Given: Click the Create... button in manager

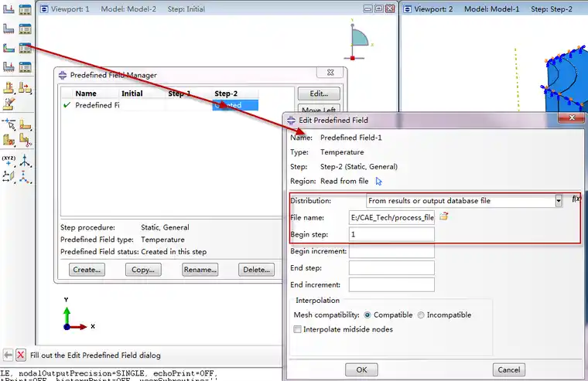Looking at the screenshot, I should coord(87,270).
